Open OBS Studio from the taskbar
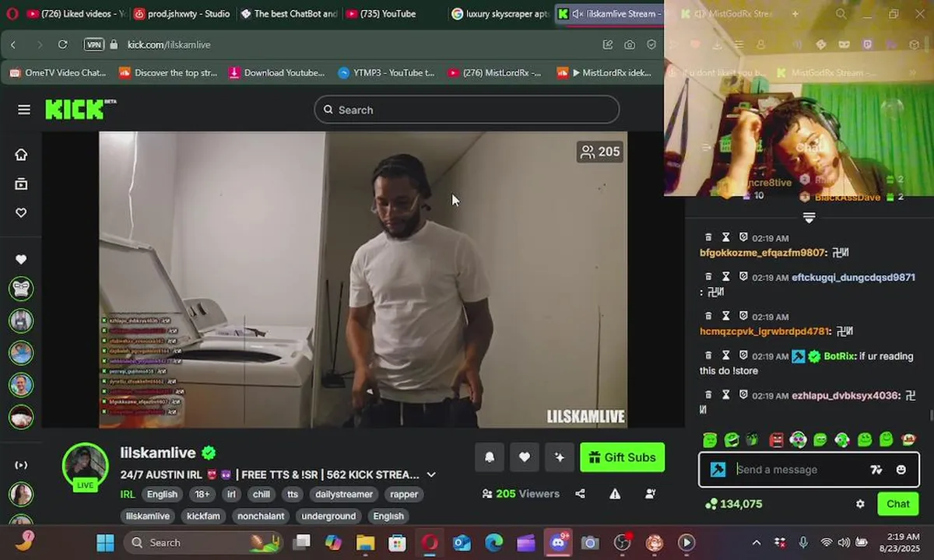The height and width of the screenshot is (560, 934). [x=622, y=542]
